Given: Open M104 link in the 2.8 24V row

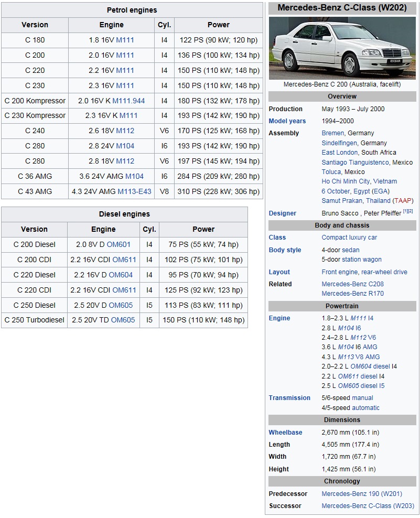Looking at the screenshot, I should [125, 146].
